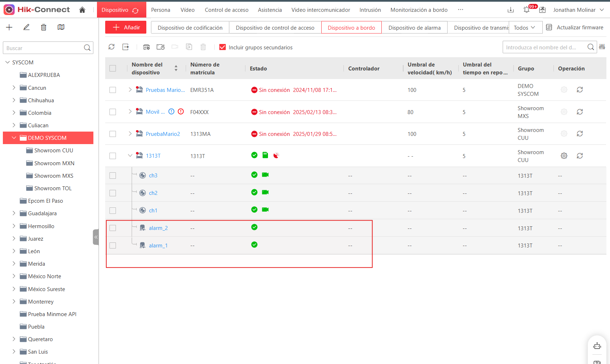Viewport: 610px width, 364px height.
Task: Click the Añadir button
Action: [x=126, y=27]
